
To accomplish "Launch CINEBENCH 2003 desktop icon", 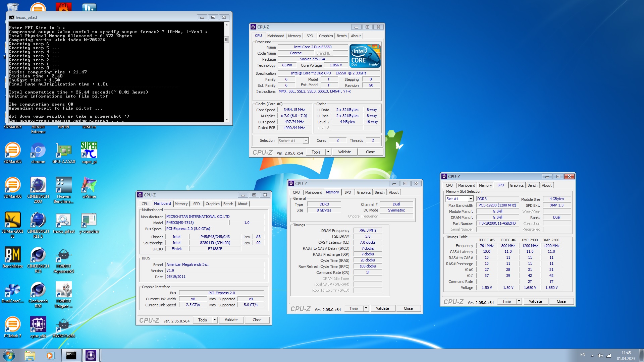I will pyautogui.click(x=38, y=190).
